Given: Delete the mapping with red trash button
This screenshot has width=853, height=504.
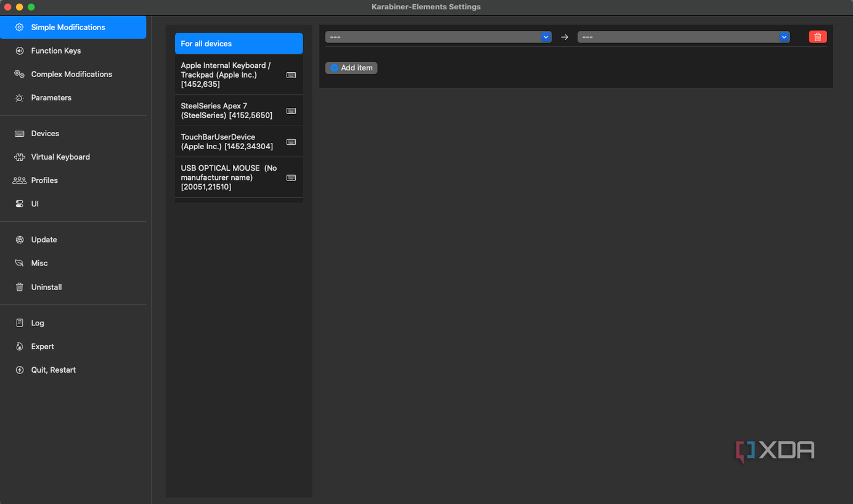Looking at the screenshot, I should point(817,37).
